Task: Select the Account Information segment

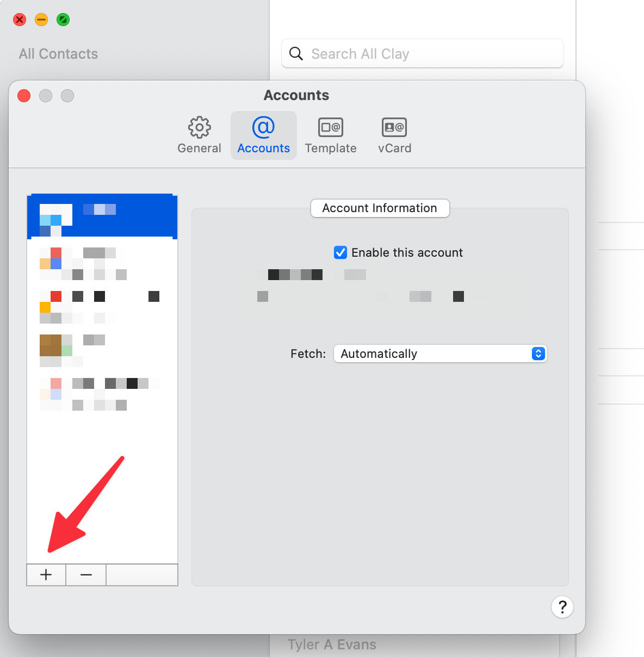Action: click(380, 208)
